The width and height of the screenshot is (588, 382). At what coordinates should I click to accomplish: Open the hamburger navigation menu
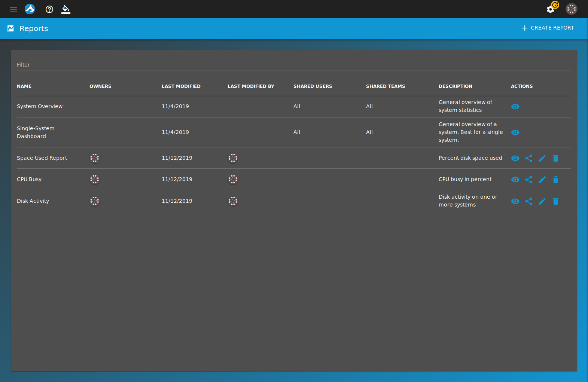[x=13, y=9]
